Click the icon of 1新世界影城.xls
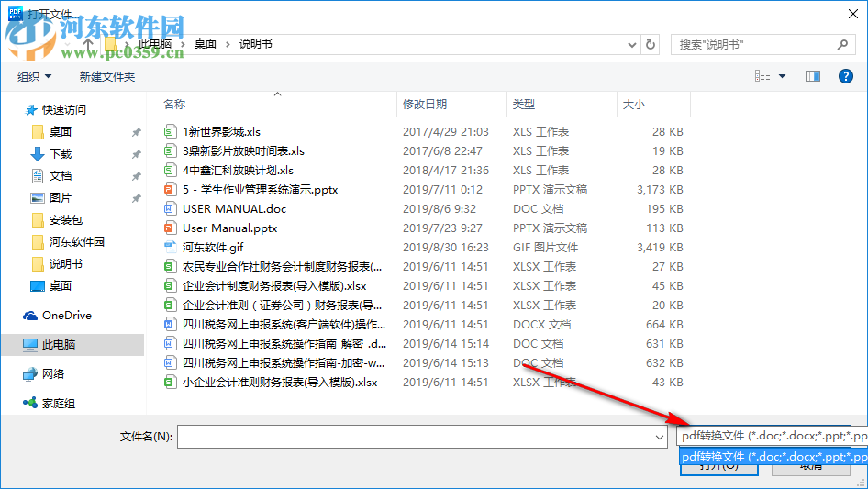This screenshot has height=489, width=868. pyautogui.click(x=170, y=132)
